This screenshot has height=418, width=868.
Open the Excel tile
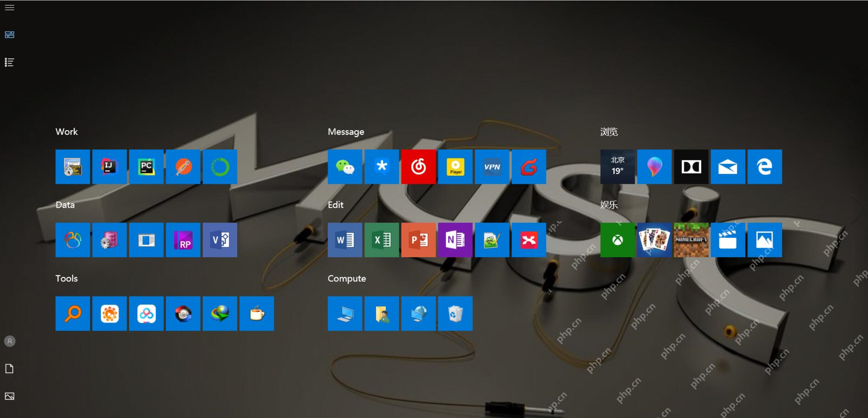(x=382, y=240)
